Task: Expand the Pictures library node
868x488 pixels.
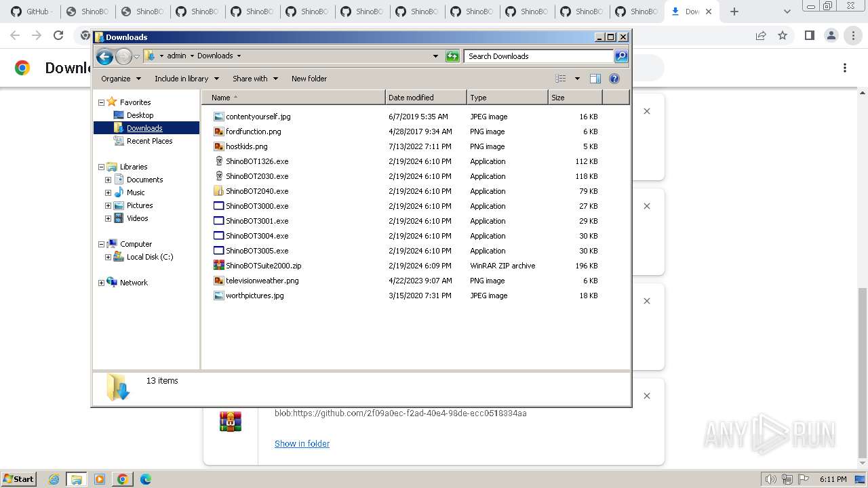Action: point(108,205)
